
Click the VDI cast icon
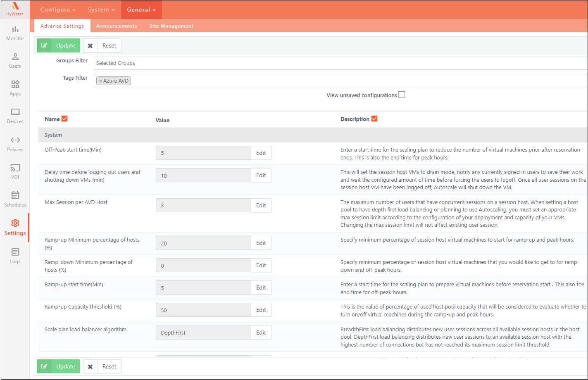(x=15, y=168)
